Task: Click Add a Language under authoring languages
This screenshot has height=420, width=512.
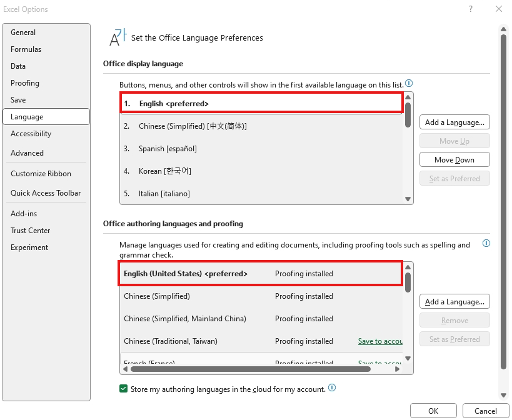Action: pyautogui.click(x=454, y=301)
